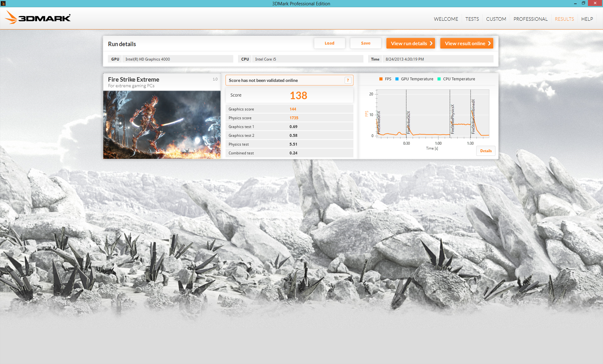
Task: Click the CPU Temperature legend label
Action: click(x=459, y=79)
